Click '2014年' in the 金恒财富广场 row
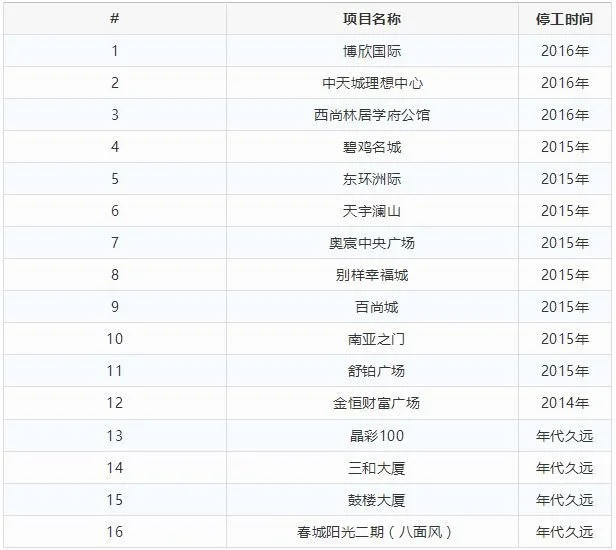616x550 pixels. point(565,403)
